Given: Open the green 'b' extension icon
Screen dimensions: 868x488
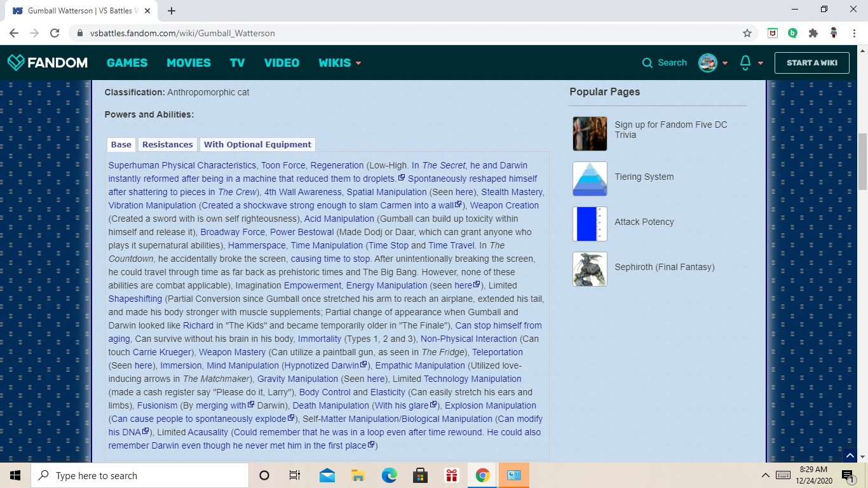Looking at the screenshot, I should click(x=792, y=33).
